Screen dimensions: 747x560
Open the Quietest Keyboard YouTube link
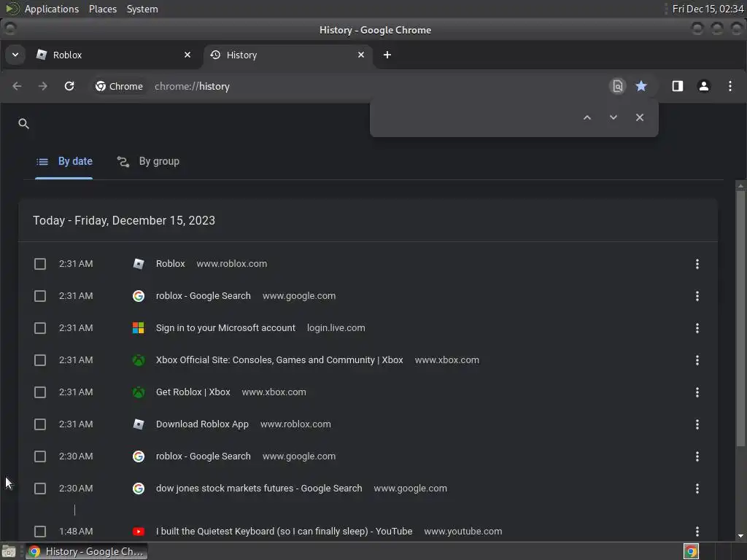284,532
